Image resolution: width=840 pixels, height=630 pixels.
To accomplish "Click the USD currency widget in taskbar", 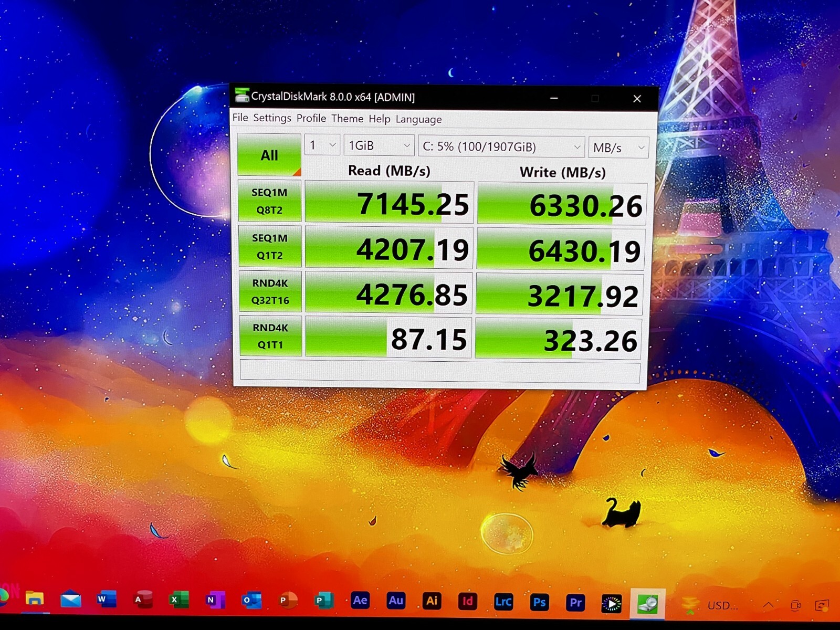I will click(x=710, y=605).
